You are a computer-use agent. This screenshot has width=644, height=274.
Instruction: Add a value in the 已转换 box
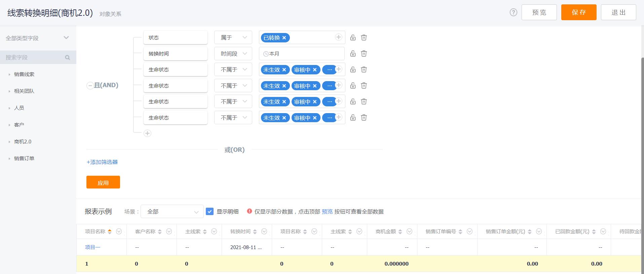pos(339,37)
